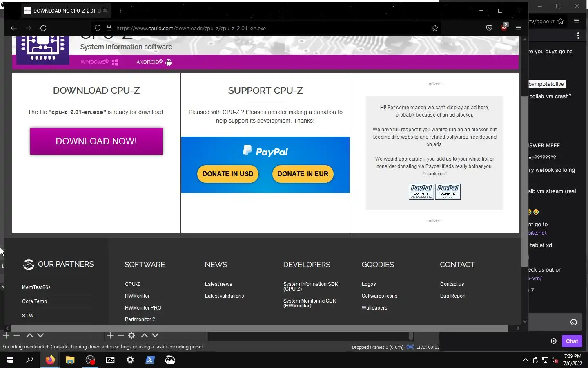588x368 pixels.
Task: Open Firefox from taskbar
Action: [50, 360]
